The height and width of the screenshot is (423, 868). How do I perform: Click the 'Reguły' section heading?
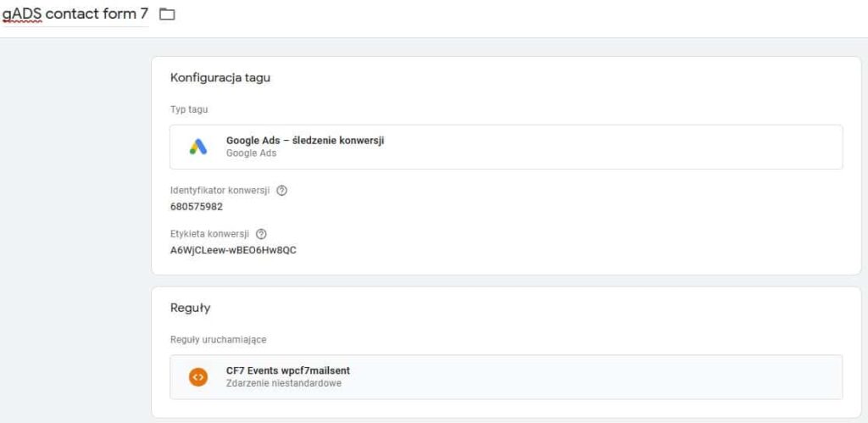click(x=190, y=308)
